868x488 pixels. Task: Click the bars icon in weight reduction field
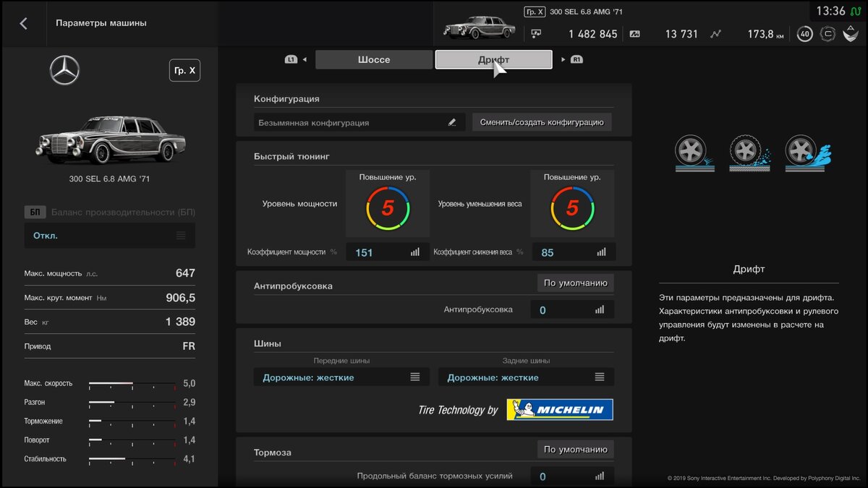point(601,252)
